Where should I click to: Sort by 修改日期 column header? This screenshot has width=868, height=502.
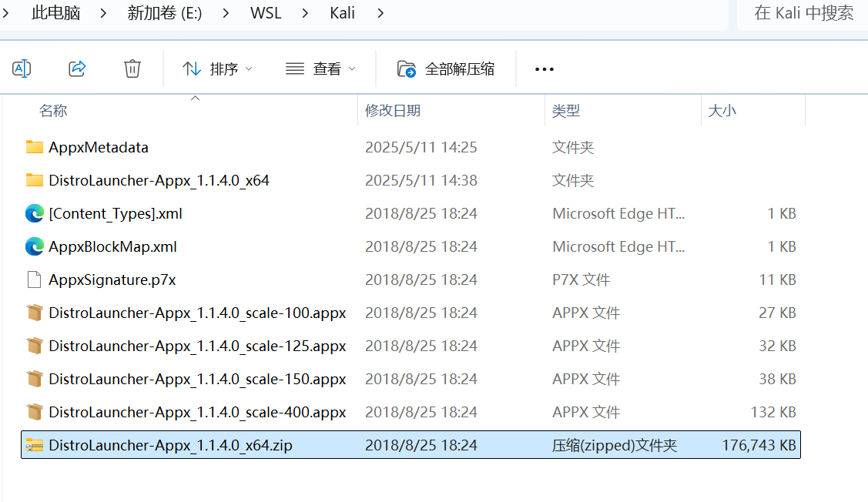tap(393, 111)
